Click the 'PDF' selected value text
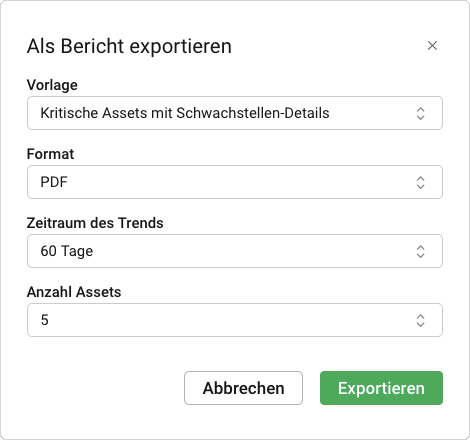The image size is (470, 440). coord(54,182)
